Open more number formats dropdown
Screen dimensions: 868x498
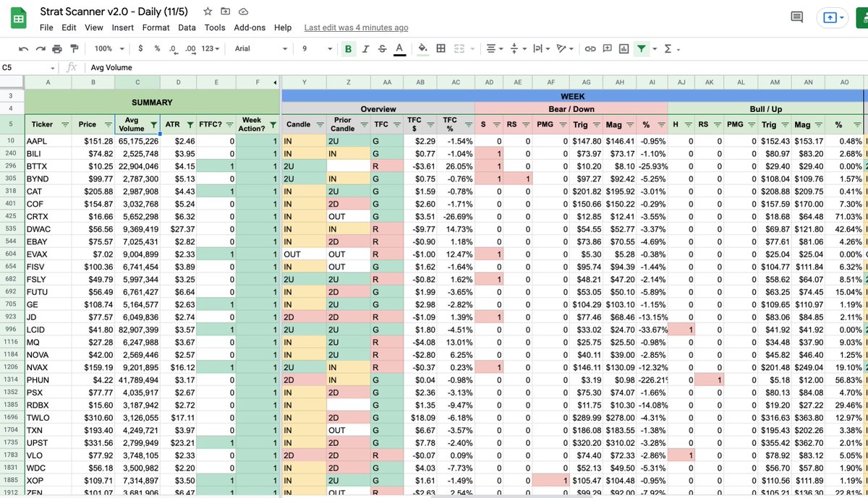pos(210,48)
